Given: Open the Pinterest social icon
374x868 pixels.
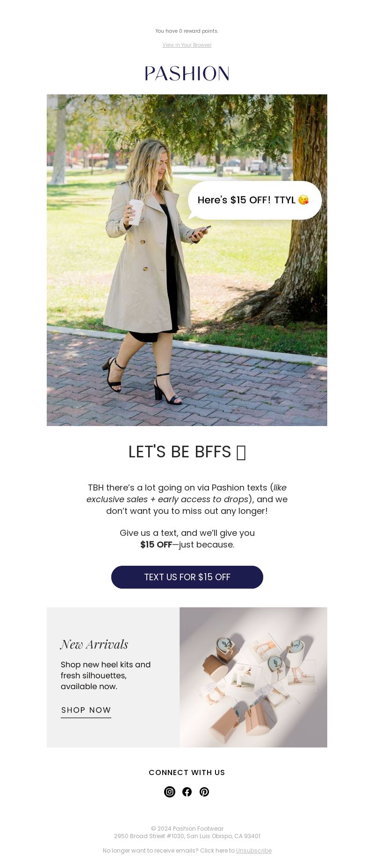Looking at the screenshot, I should (x=204, y=791).
